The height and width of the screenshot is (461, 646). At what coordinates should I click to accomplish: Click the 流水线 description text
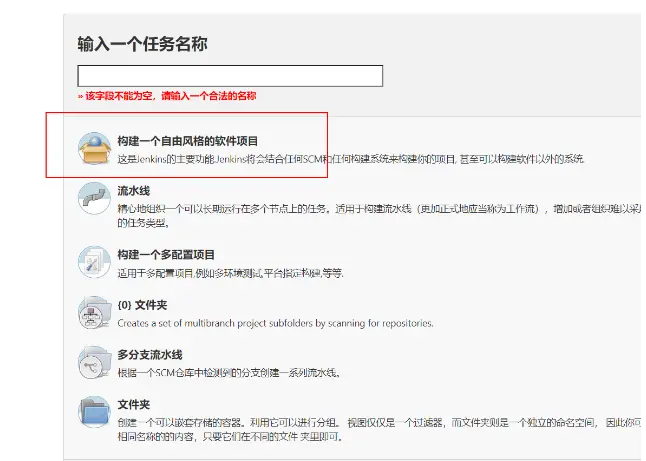point(379,216)
